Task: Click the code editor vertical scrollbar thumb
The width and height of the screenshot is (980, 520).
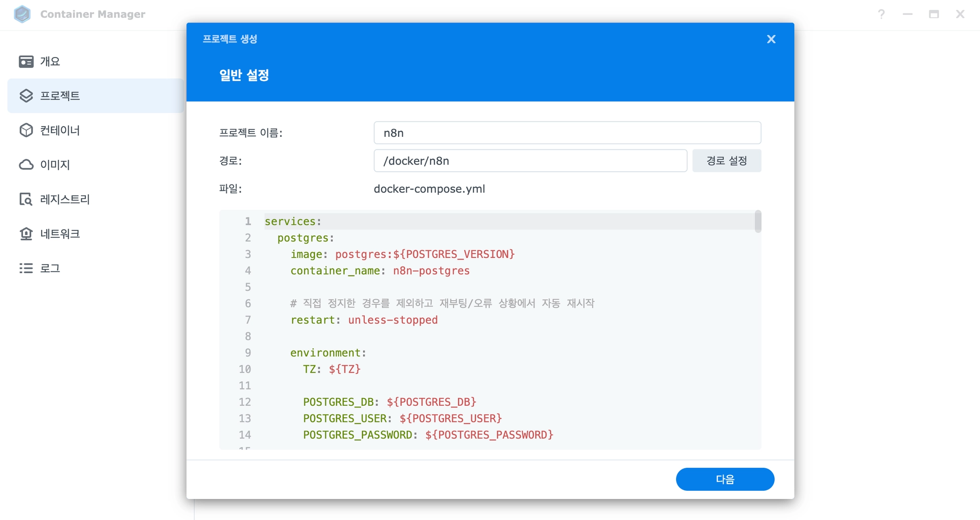Action: (758, 221)
